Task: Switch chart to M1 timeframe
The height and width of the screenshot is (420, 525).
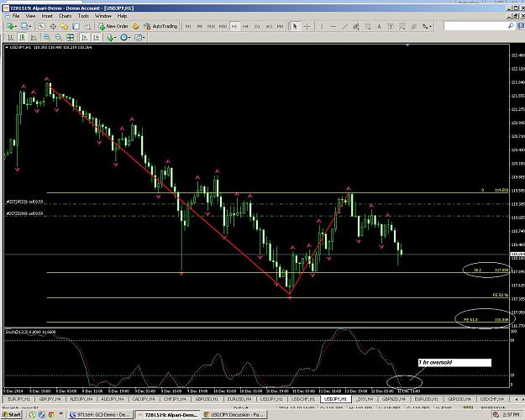Action: coord(188,26)
